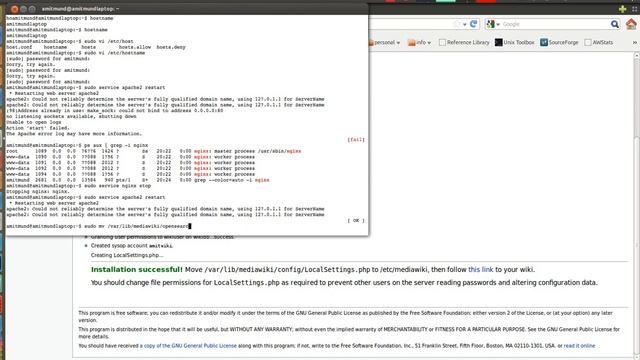
Task: Click the terminal command line with 'sudo mv'
Action: click(x=98, y=226)
